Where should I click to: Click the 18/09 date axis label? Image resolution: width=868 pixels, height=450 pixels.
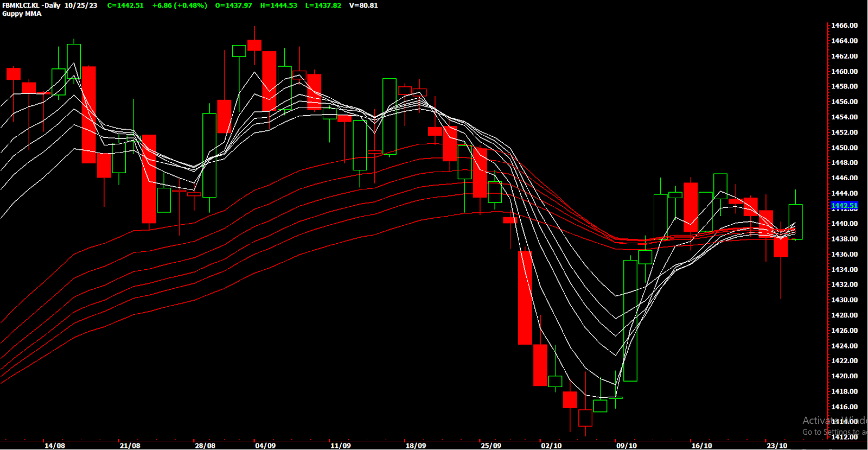[416, 446]
